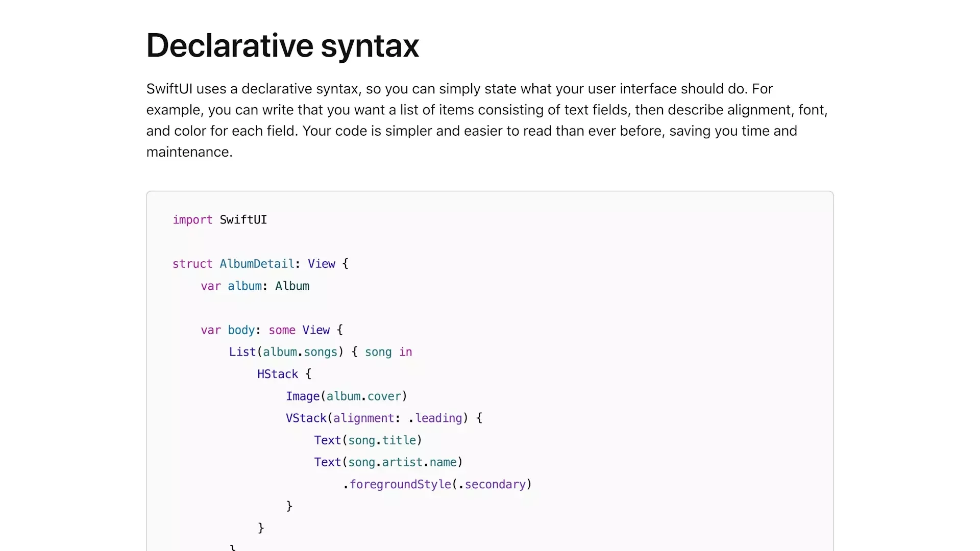Select the phrase "declarative syntax" in the paragraph
This screenshot has width=980, height=551.
pyautogui.click(x=299, y=89)
